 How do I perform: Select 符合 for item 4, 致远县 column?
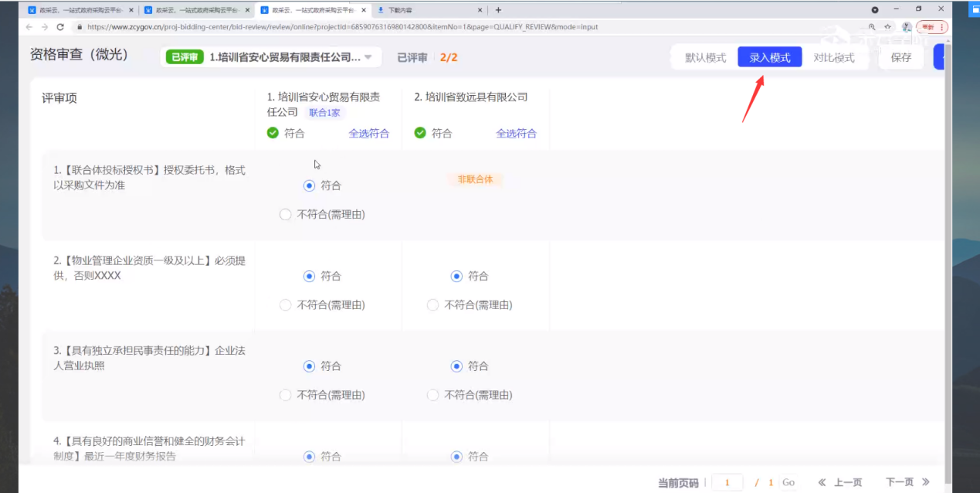(456, 457)
